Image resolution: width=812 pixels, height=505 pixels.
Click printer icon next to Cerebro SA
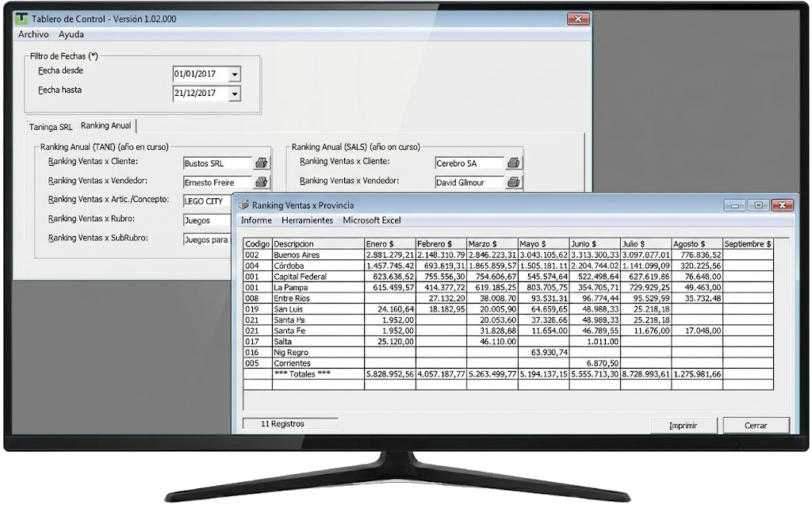(x=514, y=163)
